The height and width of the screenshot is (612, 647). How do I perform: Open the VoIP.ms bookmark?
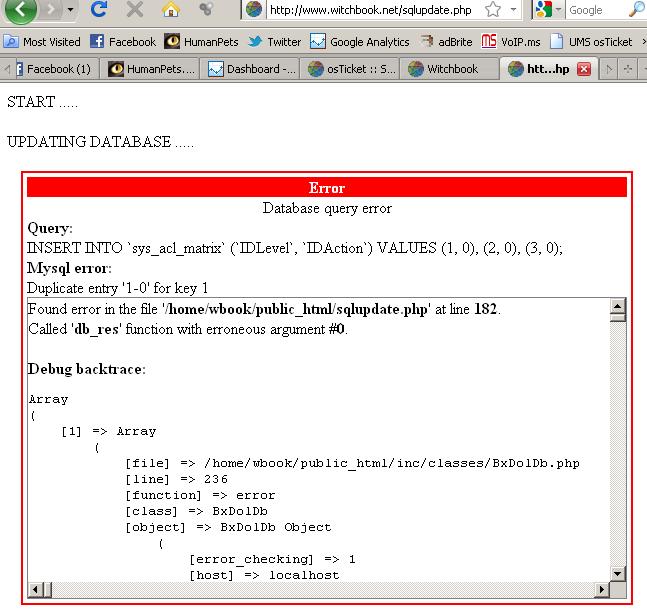click(x=511, y=42)
